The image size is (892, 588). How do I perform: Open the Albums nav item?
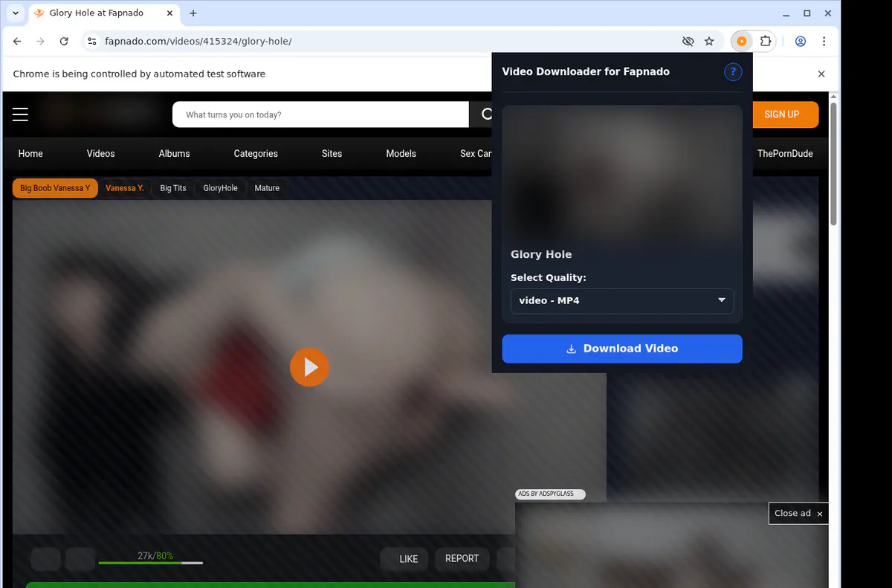point(175,153)
